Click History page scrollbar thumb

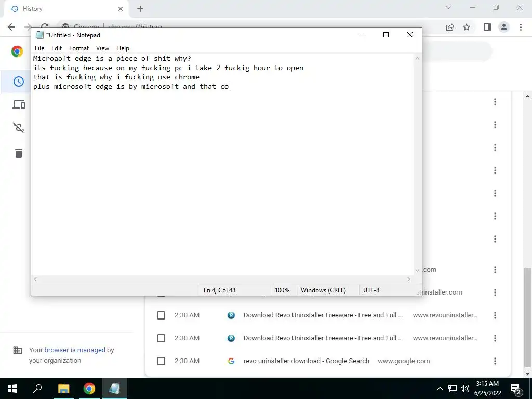[527, 317]
